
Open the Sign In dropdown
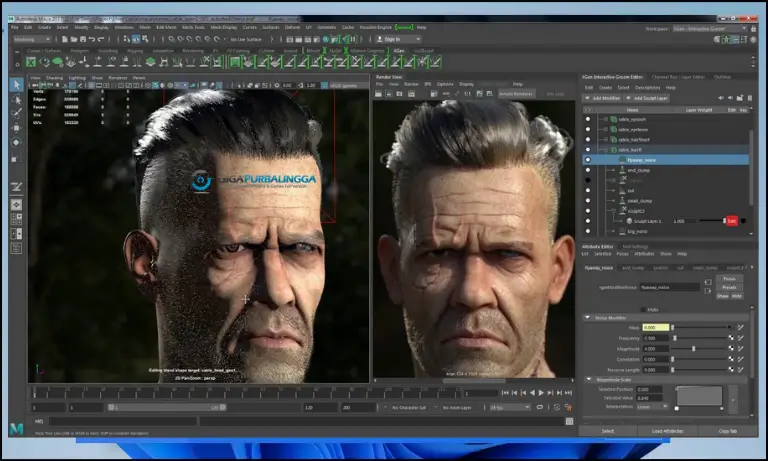(x=398, y=39)
